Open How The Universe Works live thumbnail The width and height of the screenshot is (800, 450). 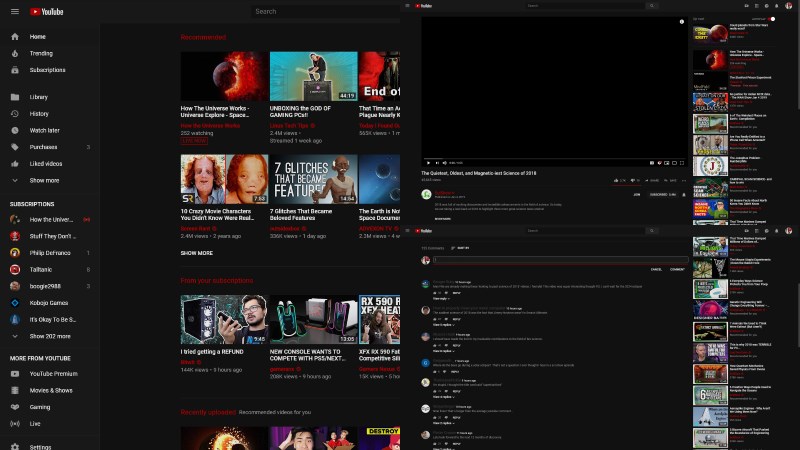[x=224, y=76]
